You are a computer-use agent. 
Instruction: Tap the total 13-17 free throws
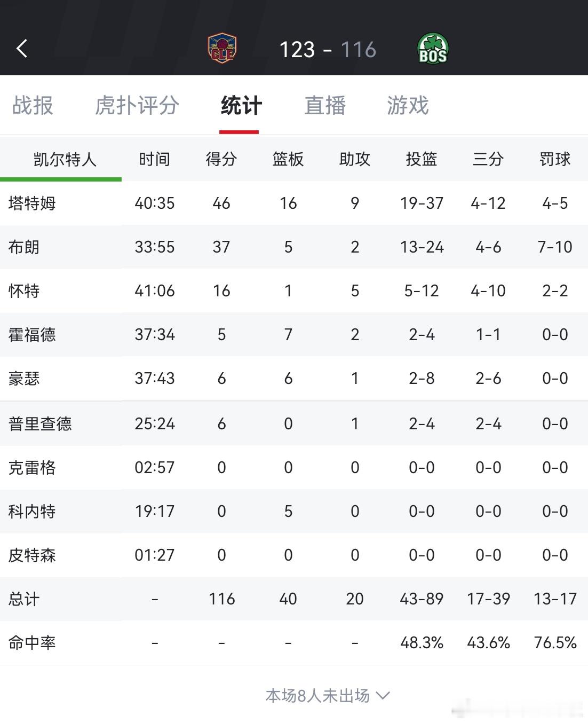tap(555, 599)
